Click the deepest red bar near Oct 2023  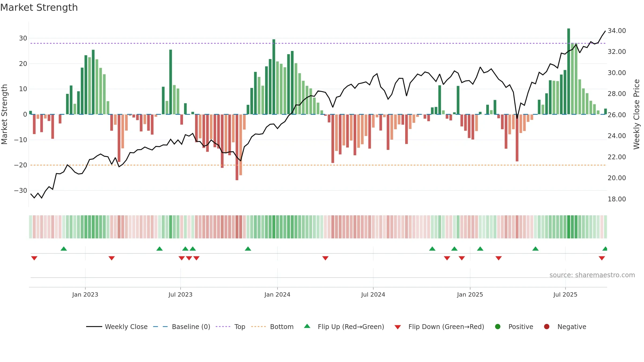point(237,147)
